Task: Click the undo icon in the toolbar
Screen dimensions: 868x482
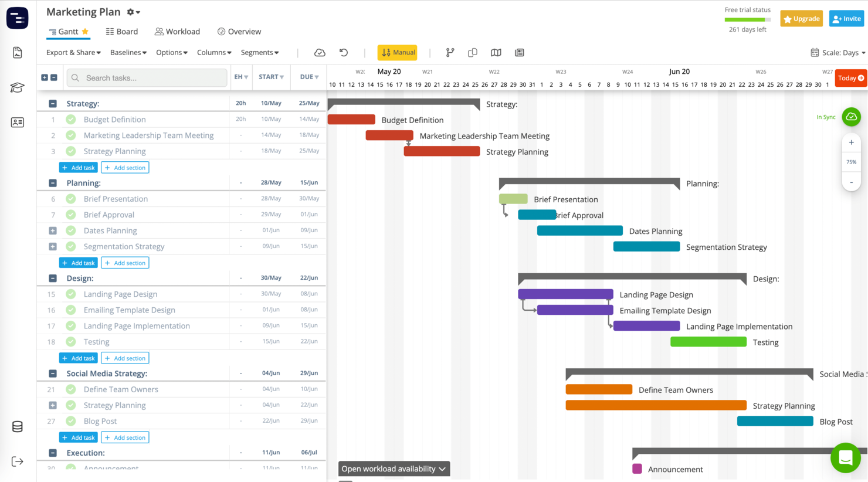Action: [344, 52]
